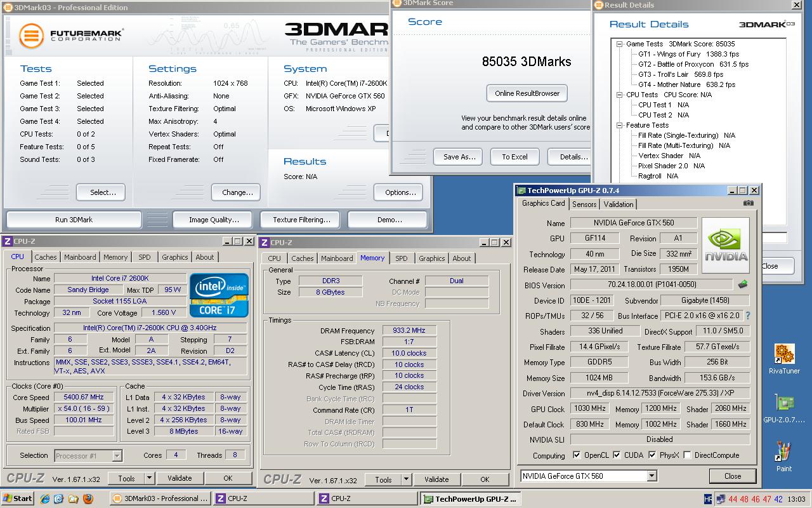Click the DRAM Frequency value 933.2 MHz
This screenshot has height=508, width=812.
409,330
